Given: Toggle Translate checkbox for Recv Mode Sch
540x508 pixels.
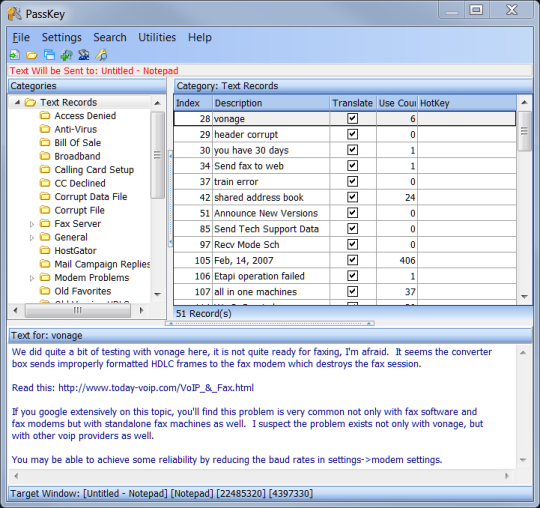Looking at the screenshot, I should point(352,244).
